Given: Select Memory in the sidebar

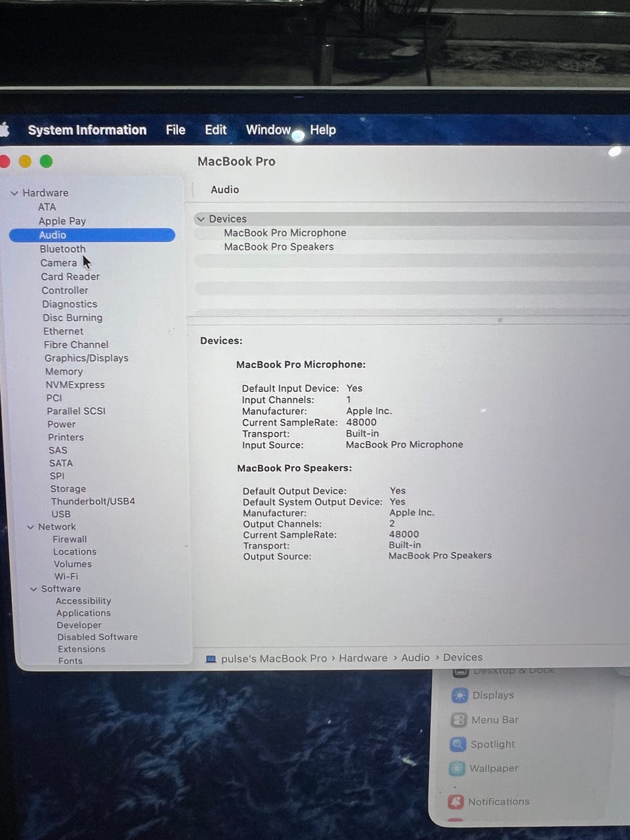Looking at the screenshot, I should pyautogui.click(x=64, y=371).
